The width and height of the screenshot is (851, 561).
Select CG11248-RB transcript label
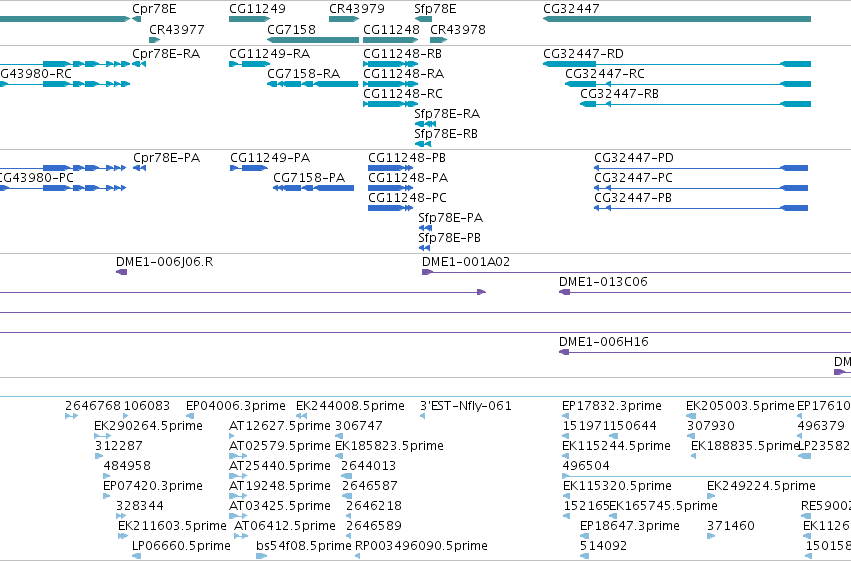[402, 54]
